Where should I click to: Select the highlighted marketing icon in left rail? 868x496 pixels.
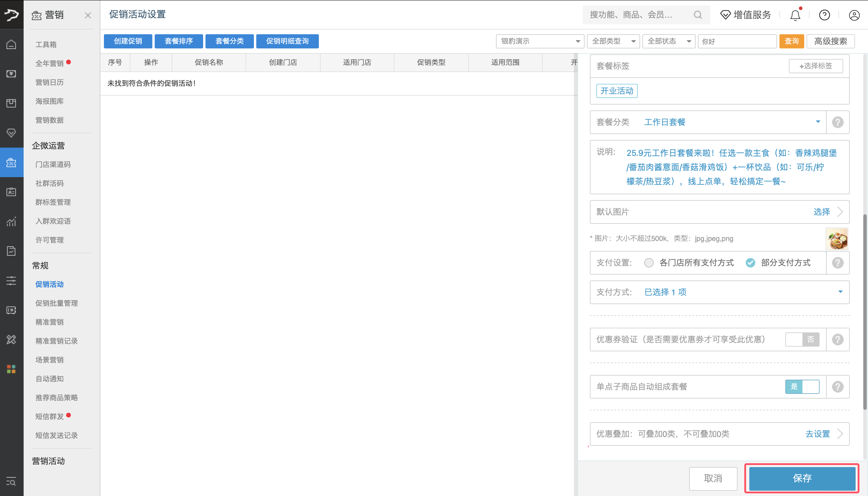(x=11, y=162)
